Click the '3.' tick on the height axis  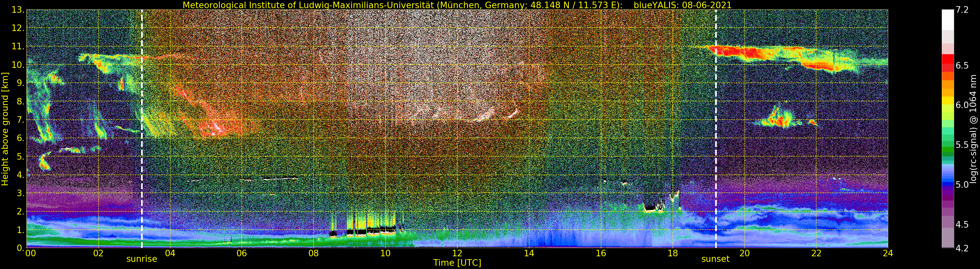[21, 193]
